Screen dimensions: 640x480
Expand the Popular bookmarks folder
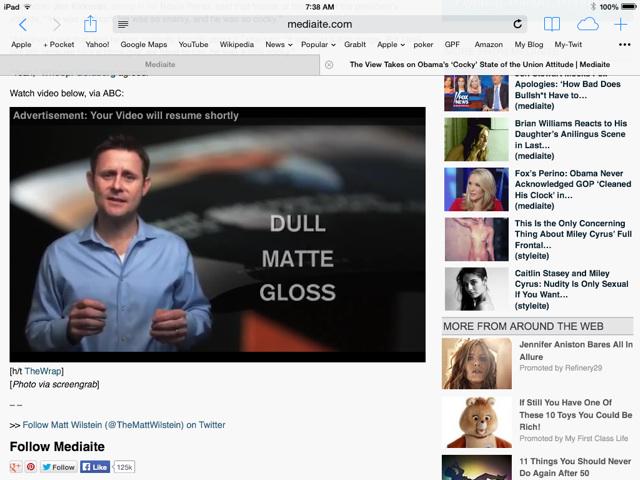tap(318, 44)
